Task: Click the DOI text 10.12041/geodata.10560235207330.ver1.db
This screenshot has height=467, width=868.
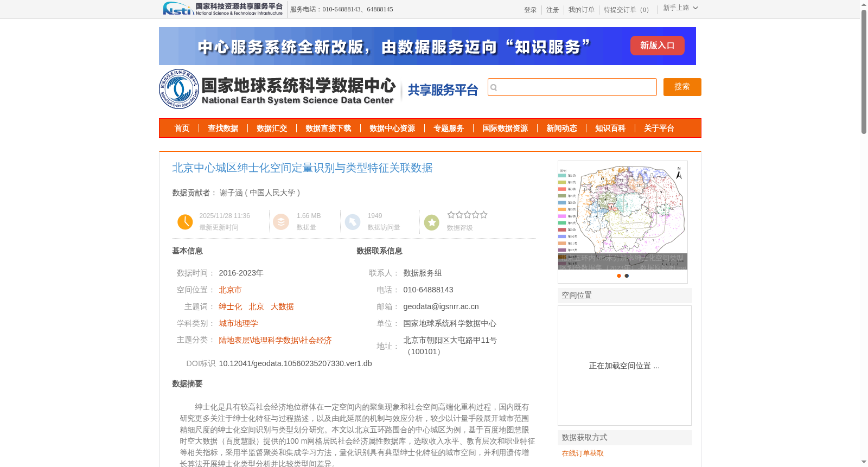Action: click(295, 363)
